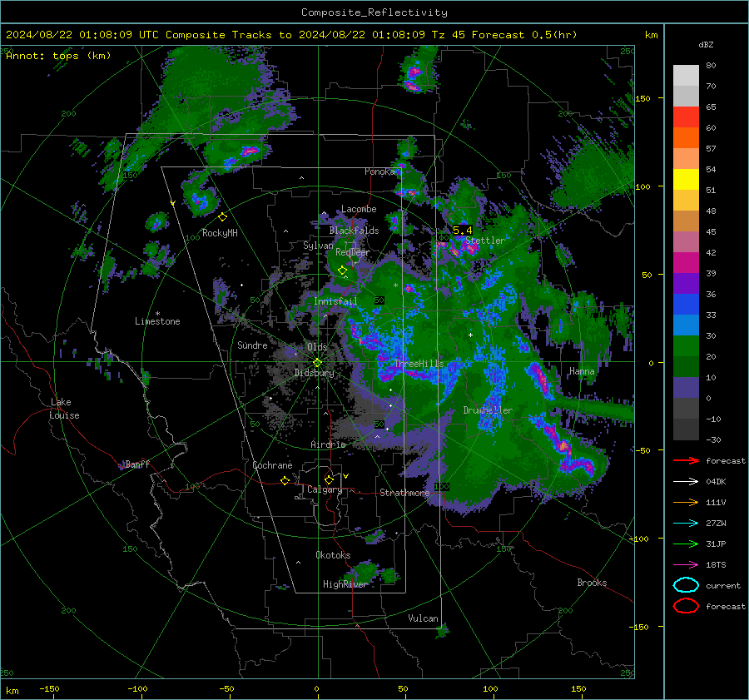Select the Sylvan label

click(318, 246)
